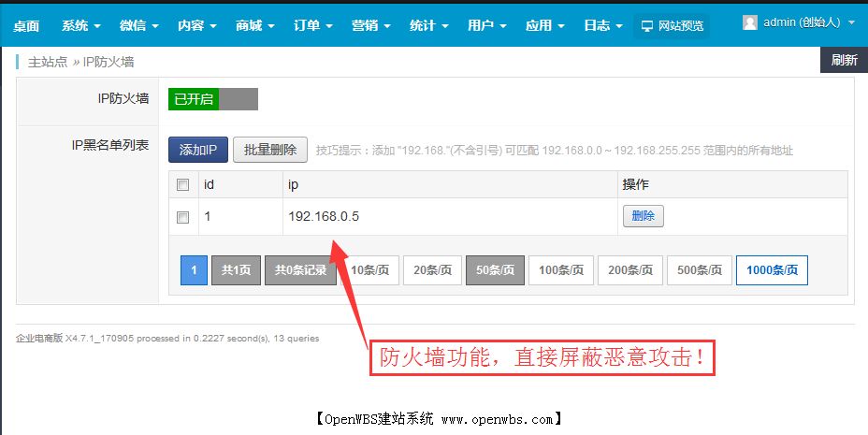Click the monitor icon beside 网站预览
This screenshot has width=868, height=435.
(x=647, y=26)
